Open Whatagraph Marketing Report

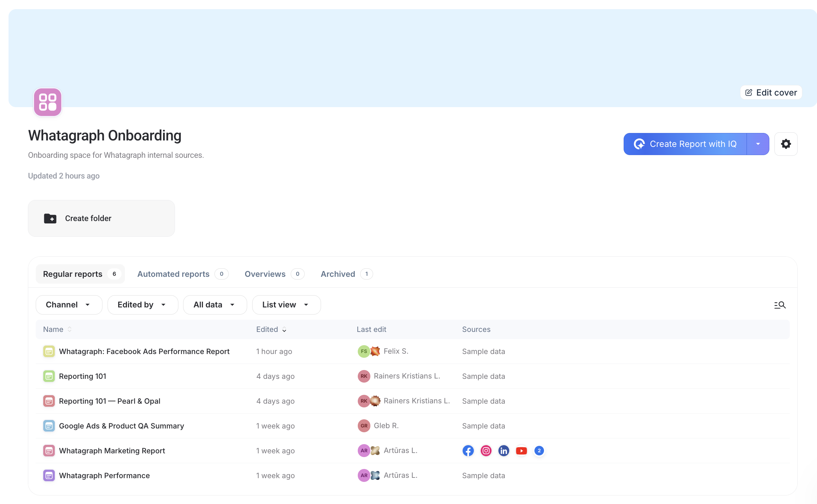[x=112, y=451]
